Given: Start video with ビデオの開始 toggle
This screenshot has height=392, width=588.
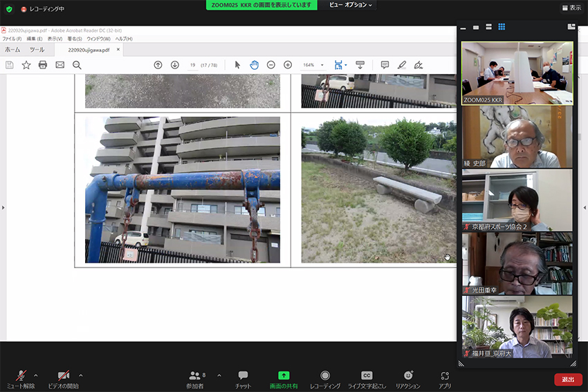Looking at the screenshot, I should [x=63, y=375].
